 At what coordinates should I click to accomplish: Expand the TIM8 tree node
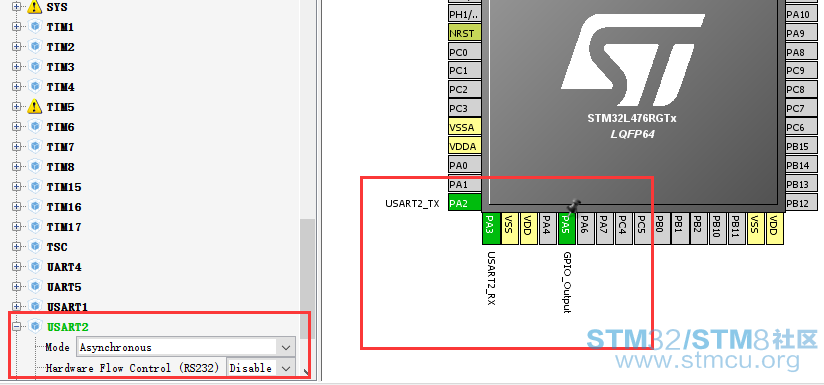click(17, 167)
